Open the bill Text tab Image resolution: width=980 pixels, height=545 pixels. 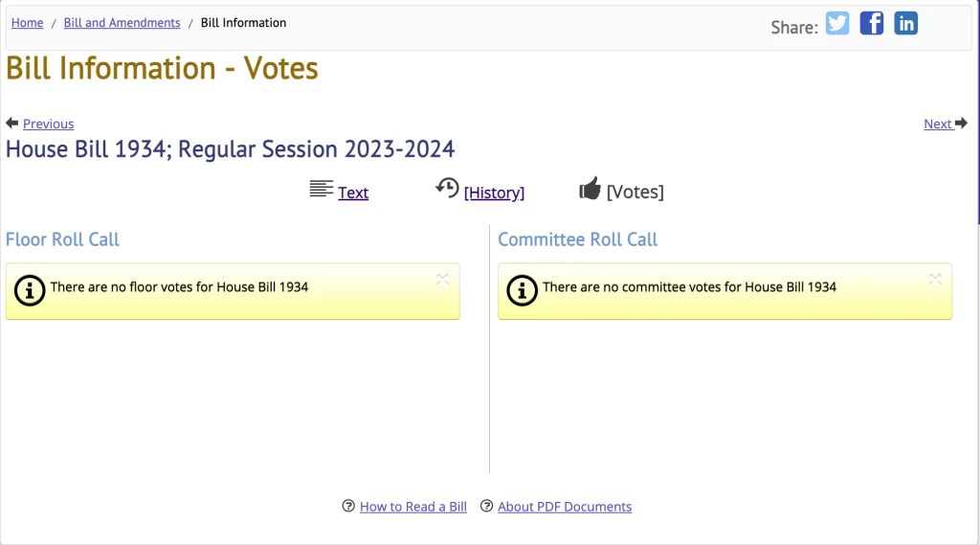coord(353,193)
